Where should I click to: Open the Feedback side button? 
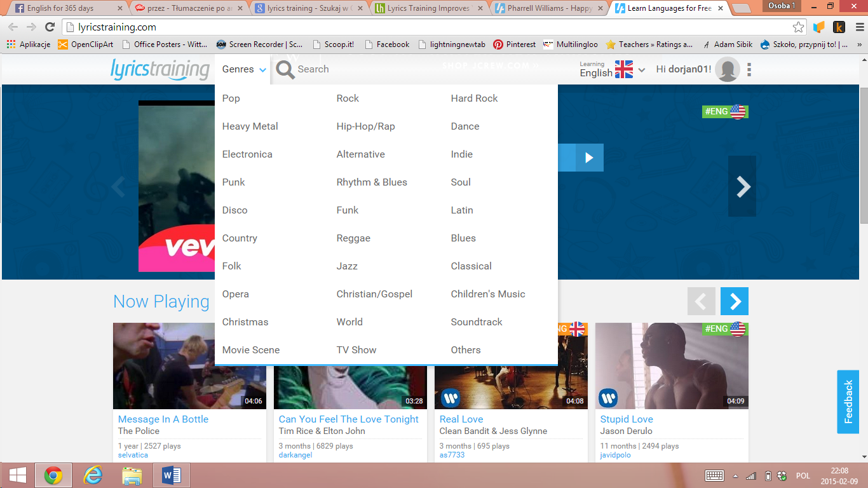tap(848, 402)
